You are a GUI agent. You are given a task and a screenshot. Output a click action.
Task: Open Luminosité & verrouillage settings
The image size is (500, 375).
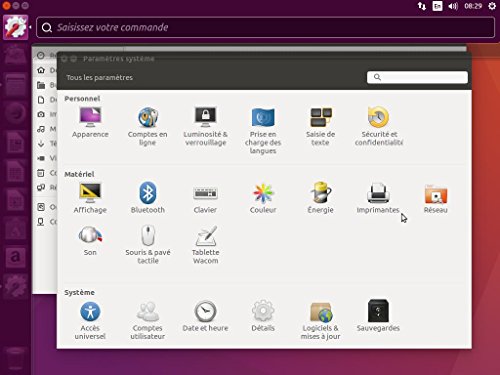tap(205, 126)
